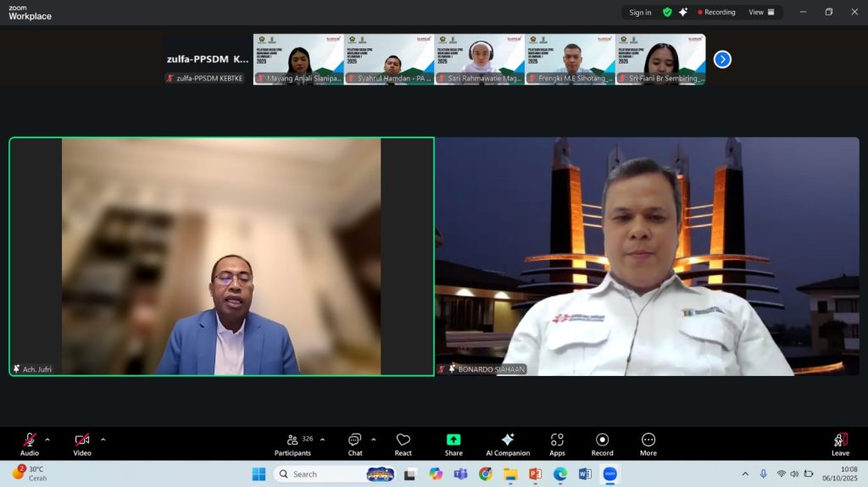Open the React emoji panel
This screenshot has height=487, width=868.
pos(403,444)
